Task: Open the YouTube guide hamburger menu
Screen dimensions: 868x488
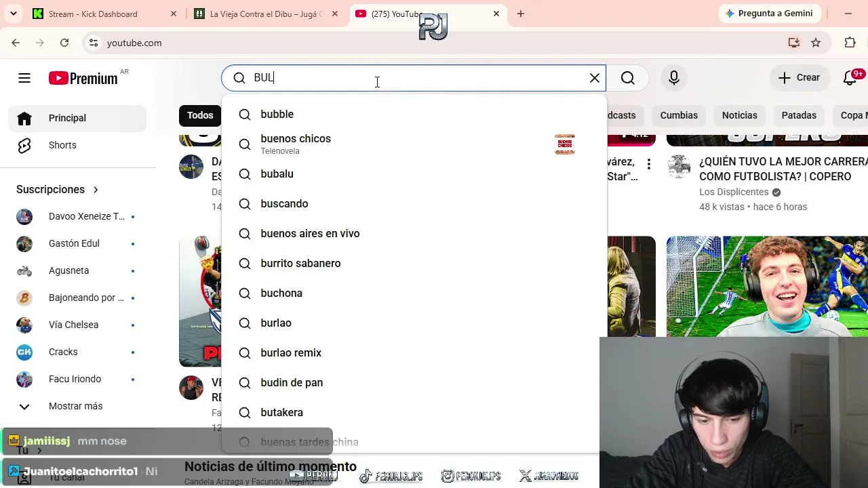Action: pos(24,78)
